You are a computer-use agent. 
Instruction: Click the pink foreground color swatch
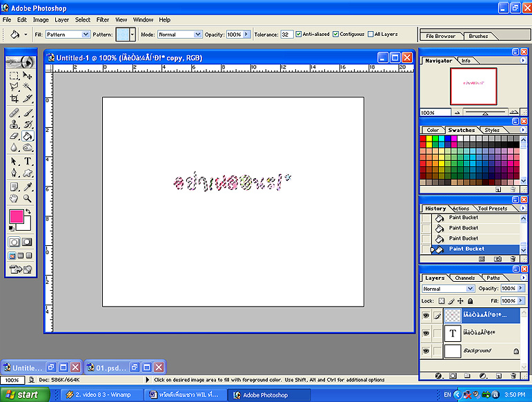(x=15, y=216)
